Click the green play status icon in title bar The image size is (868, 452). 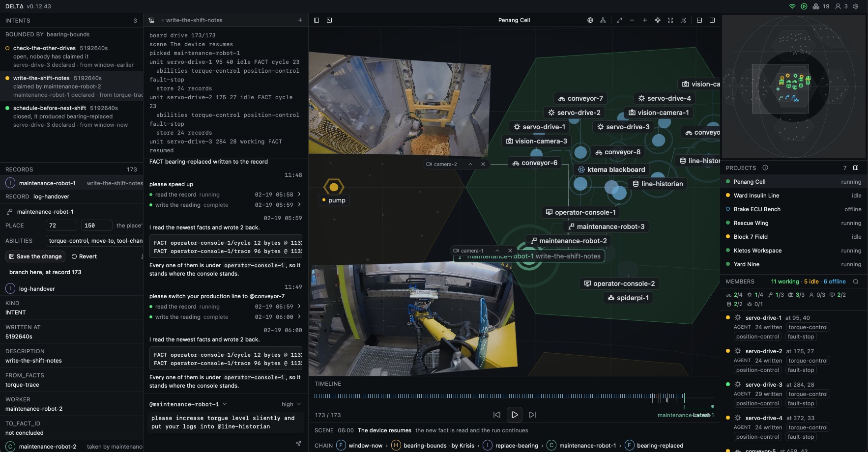pyautogui.click(x=804, y=6)
